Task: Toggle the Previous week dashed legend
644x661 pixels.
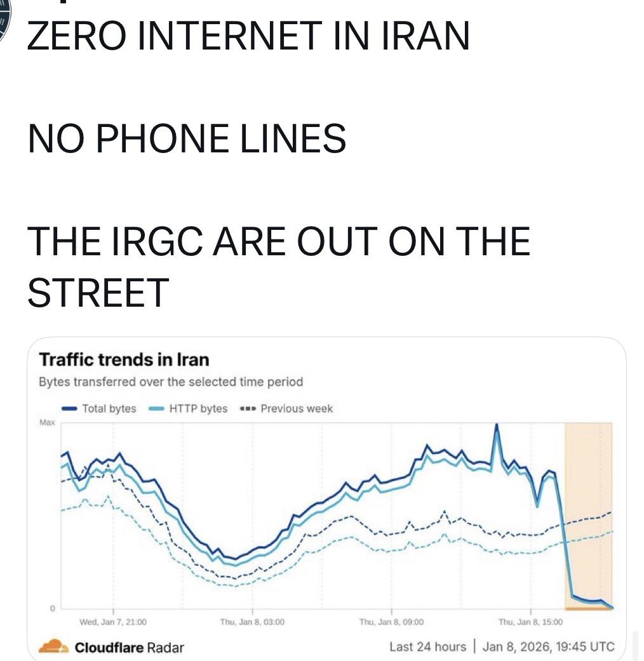Action: coord(286,408)
